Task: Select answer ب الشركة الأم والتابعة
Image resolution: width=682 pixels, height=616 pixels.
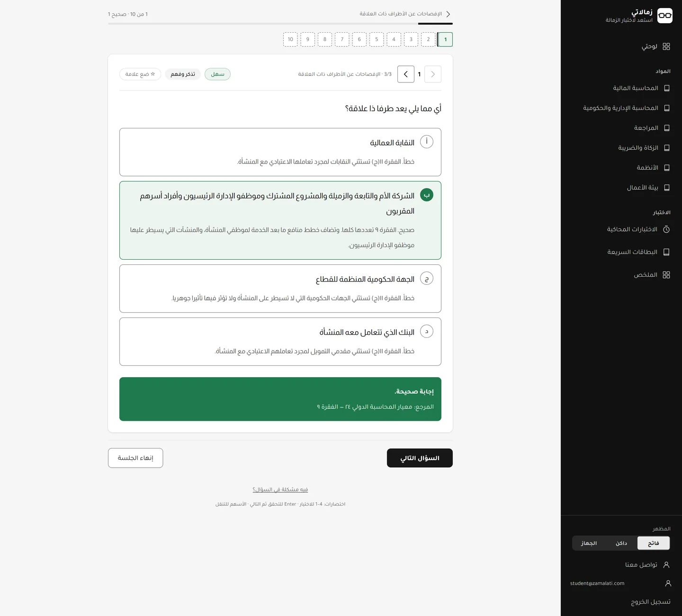Action: 280,220
